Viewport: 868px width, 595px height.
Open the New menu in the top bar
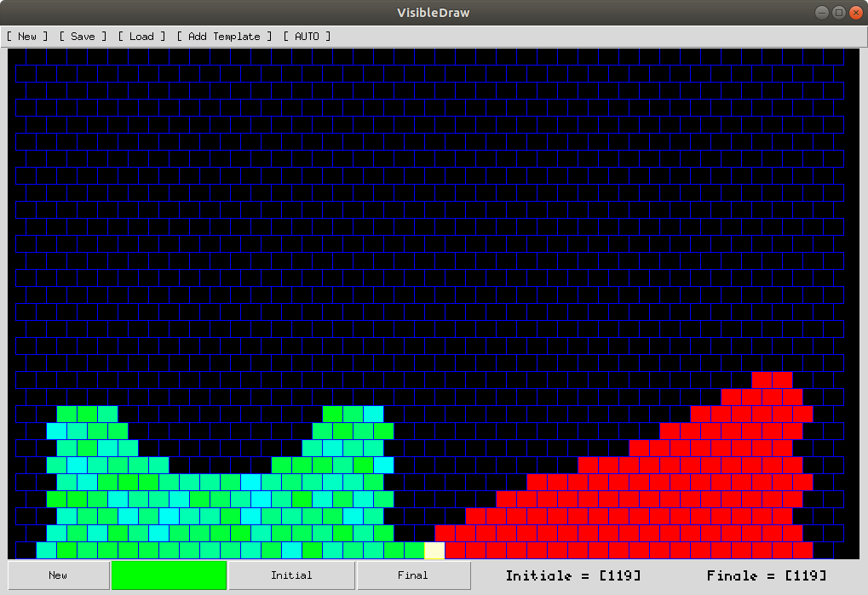[27, 37]
